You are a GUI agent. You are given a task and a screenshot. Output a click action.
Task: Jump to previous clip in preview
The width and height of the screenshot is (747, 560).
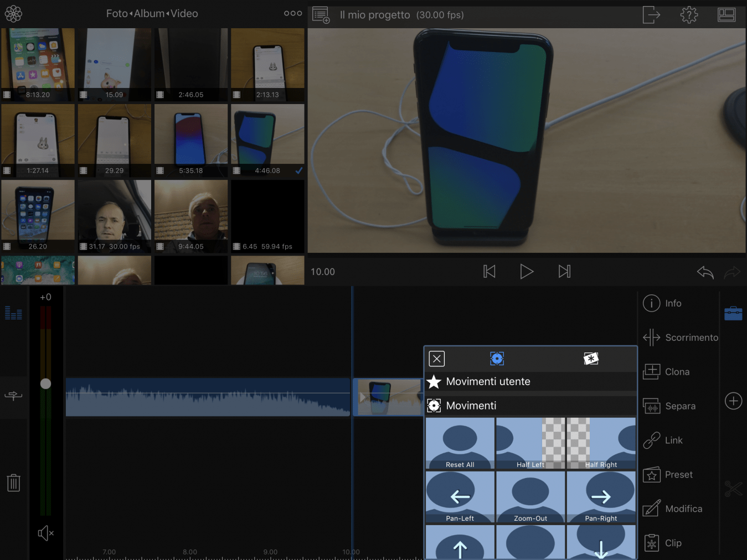[490, 272]
